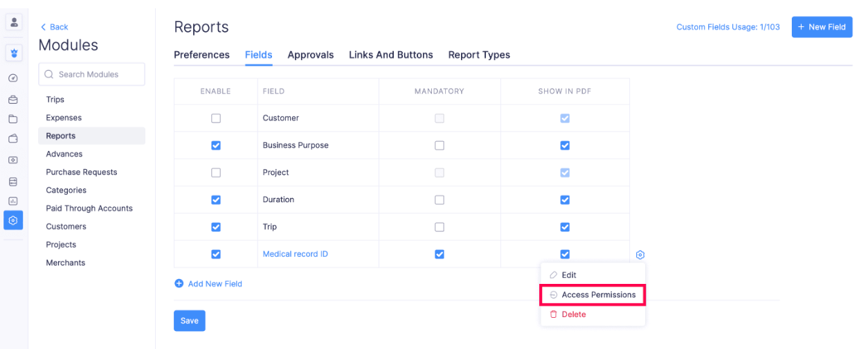Open the Report Types tab
The width and height of the screenshot is (868, 349).
[479, 55]
